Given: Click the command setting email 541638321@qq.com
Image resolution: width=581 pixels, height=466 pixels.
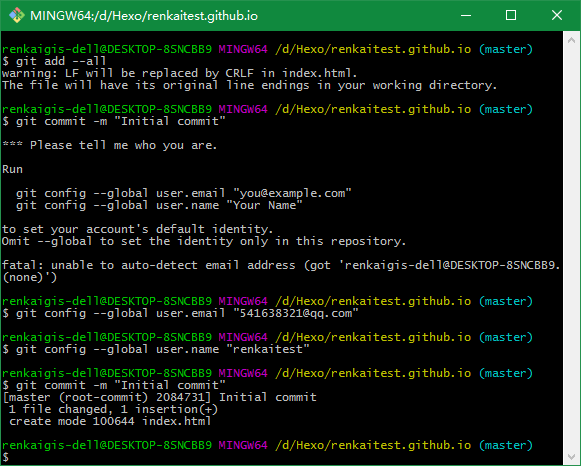Looking at the screenshot, I should point(180,313).
